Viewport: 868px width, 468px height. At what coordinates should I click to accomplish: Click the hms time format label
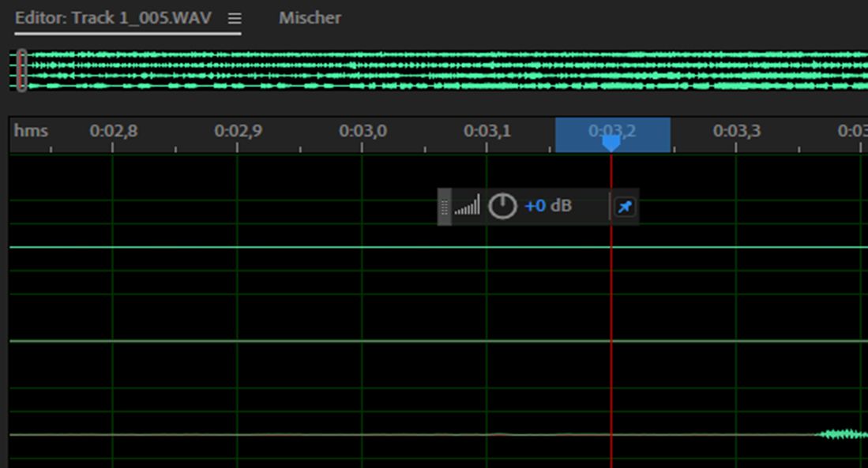[x=31, y=131]
